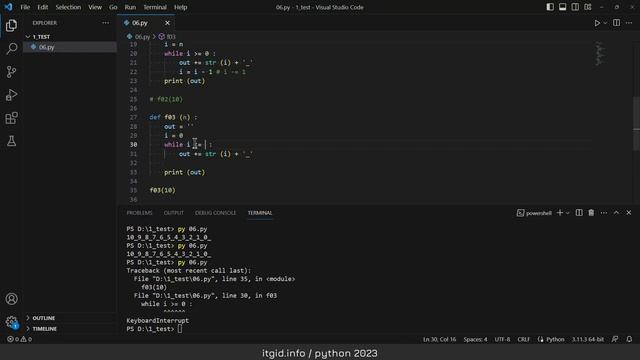640x360 pixels.
Task: Open the Run menu
Action: 130,7
